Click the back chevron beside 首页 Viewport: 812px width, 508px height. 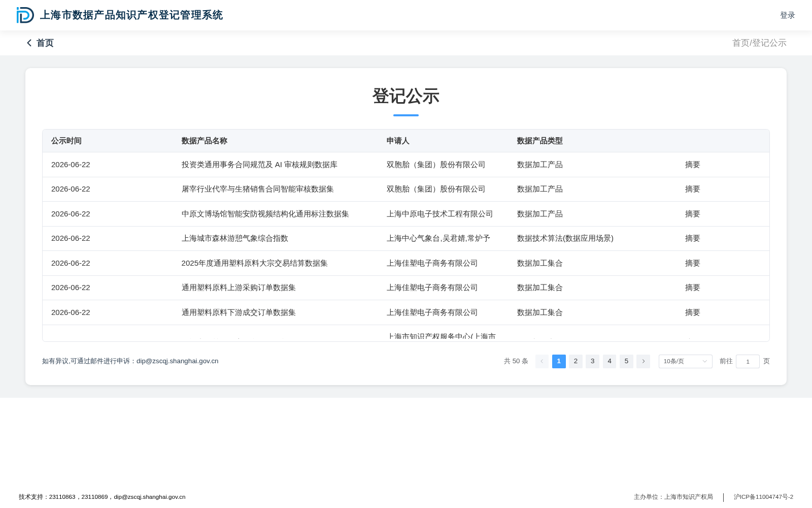pyautogui.click(x=29, y=43)
